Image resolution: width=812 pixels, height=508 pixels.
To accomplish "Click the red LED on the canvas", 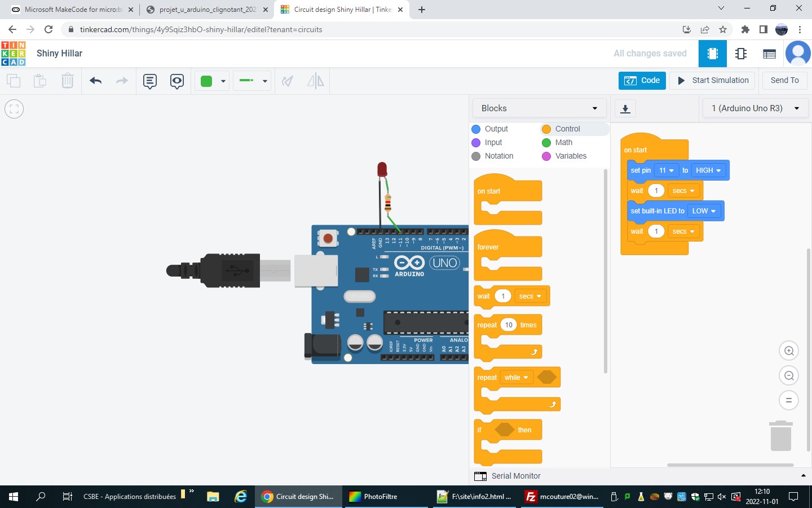I will tap(382, 169).
